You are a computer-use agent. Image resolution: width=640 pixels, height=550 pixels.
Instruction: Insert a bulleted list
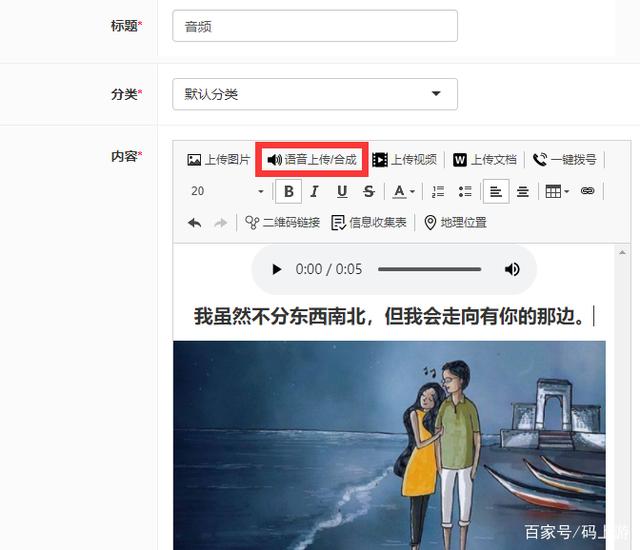click(x=465, y=191)
